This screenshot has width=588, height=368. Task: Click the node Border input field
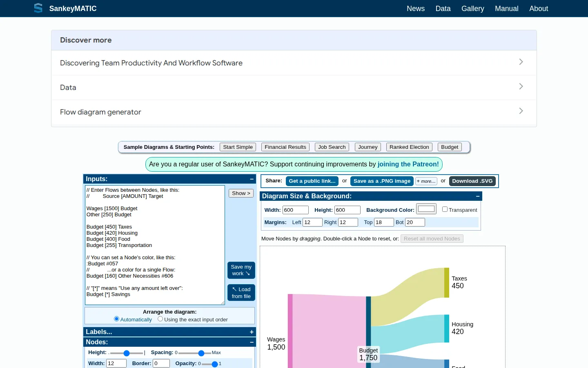coord(161,364)
